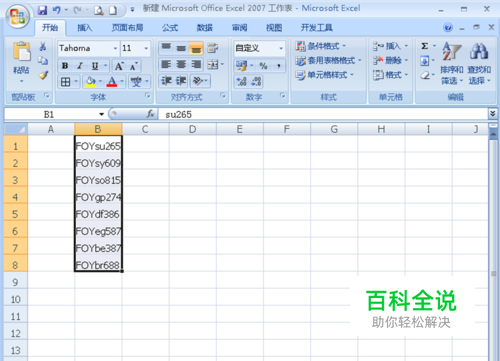The image size is (500, 361).
Task: Decrease decimal places
Action: click(256, 81)
